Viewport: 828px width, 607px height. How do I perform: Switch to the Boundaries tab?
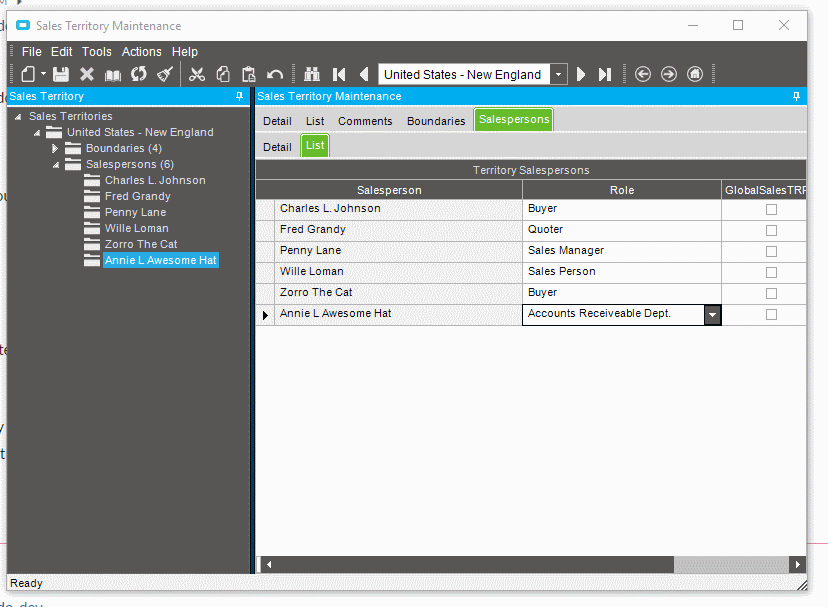coord(436,121)
